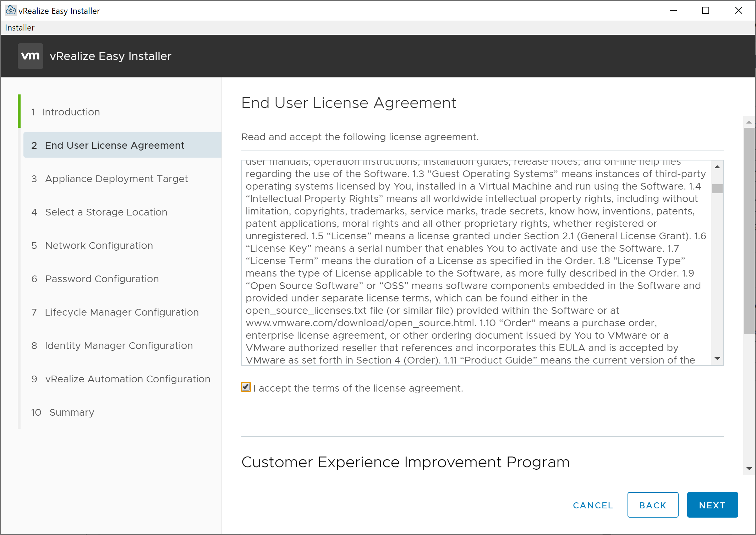Click the CANCEL link
The height and width of the screenshot is (535, 756).
[593, 505]
